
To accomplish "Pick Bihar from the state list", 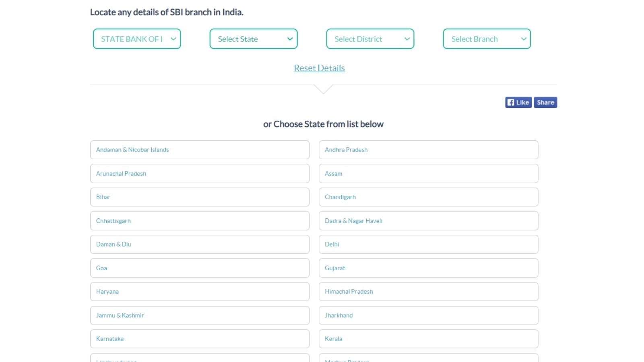I will coord(200,197).
